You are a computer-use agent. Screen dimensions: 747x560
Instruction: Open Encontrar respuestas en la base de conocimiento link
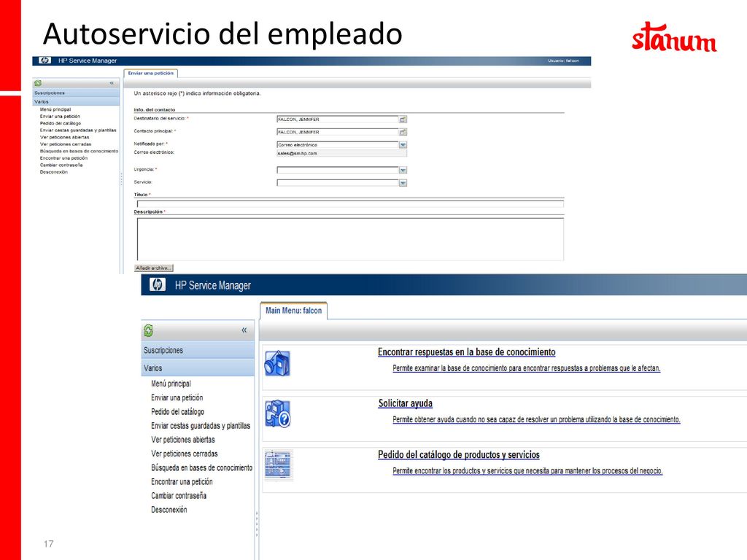466,352
